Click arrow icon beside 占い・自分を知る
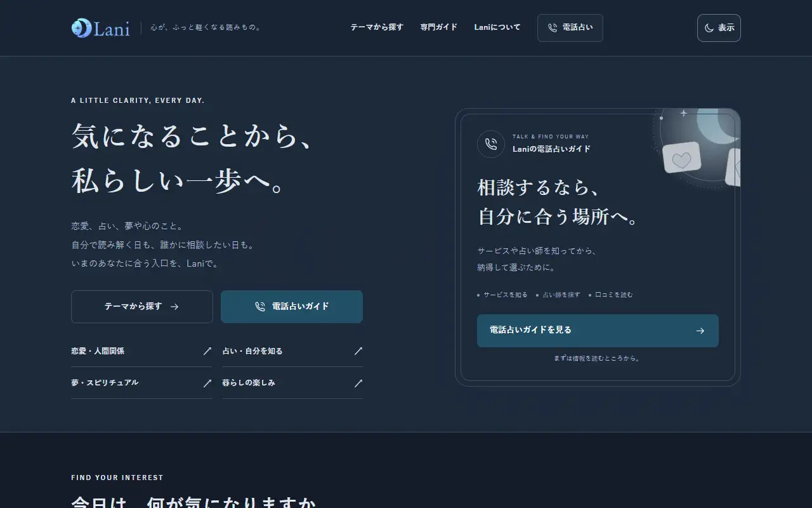812x508 pixels. coord(358,351)
